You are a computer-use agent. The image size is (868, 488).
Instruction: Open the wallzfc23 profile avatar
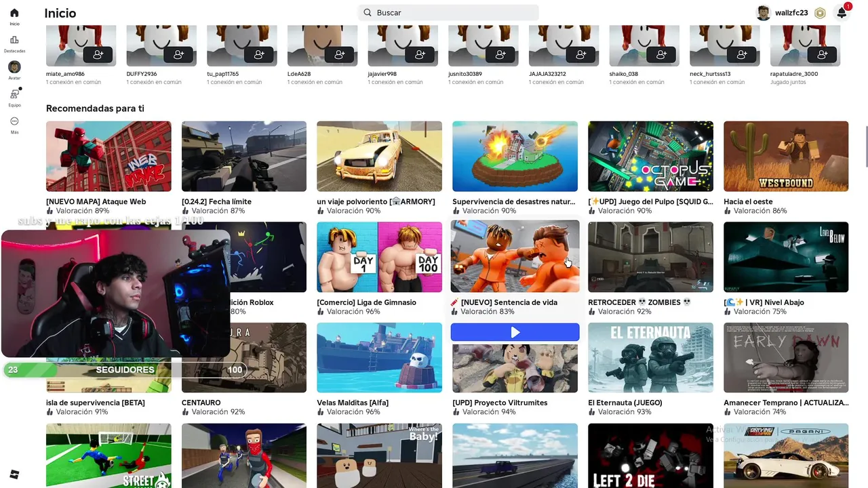(x=764, y=13)
